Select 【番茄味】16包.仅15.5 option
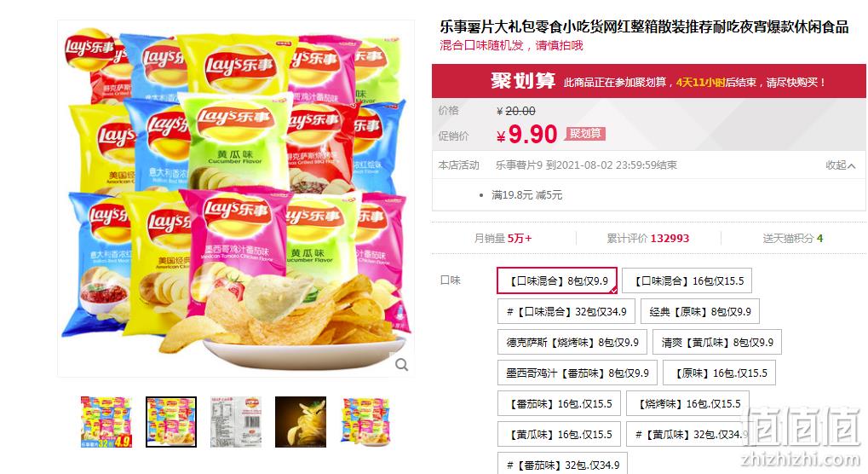The height and width of the screenshot is (474, 868). 559,404
